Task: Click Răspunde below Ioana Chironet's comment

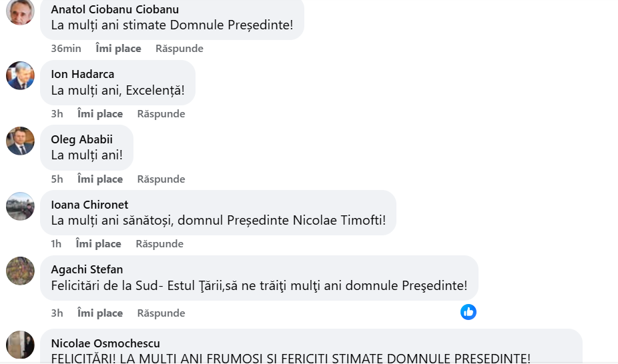Action: (x=160, y=244)
